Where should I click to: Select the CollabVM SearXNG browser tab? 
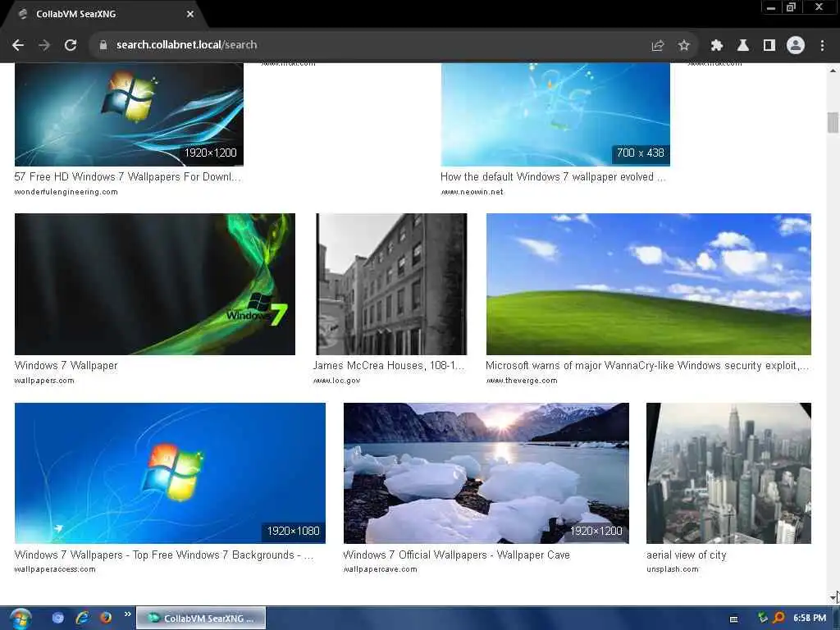(x=105, y=15)
